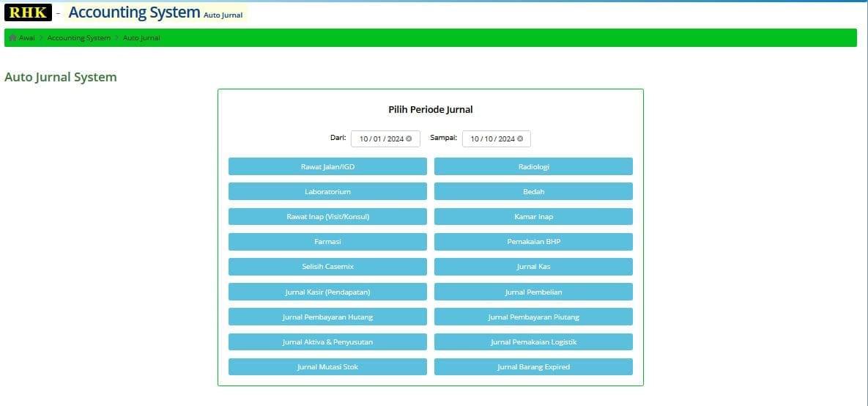
Task: Click the home icon in breadcrumb
Action: pos(12,38)
